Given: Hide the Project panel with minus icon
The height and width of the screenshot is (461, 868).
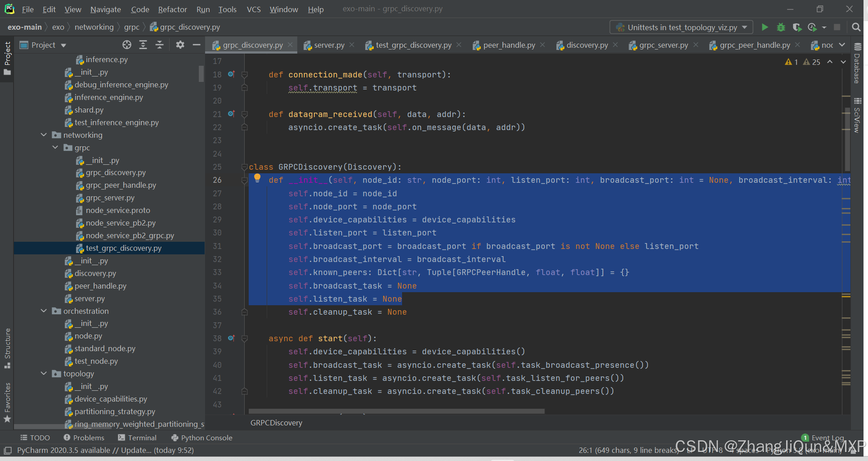Looking at the screenshot, I should pos(196,45).
